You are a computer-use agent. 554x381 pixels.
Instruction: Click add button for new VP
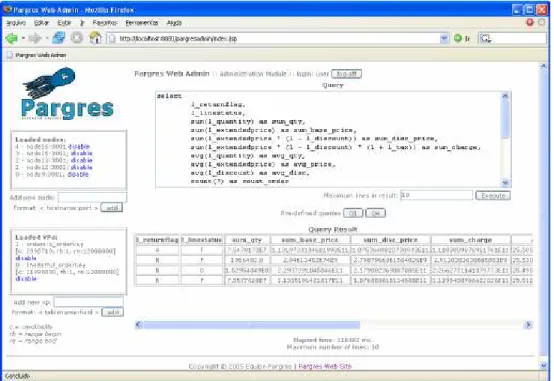click(112, 312)
